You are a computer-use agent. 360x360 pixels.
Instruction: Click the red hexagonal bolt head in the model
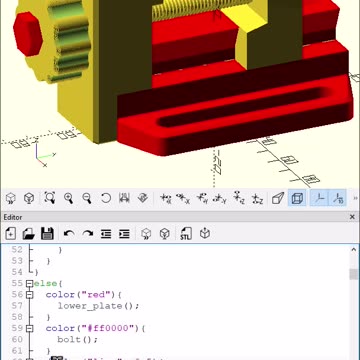tap(28, 34)
